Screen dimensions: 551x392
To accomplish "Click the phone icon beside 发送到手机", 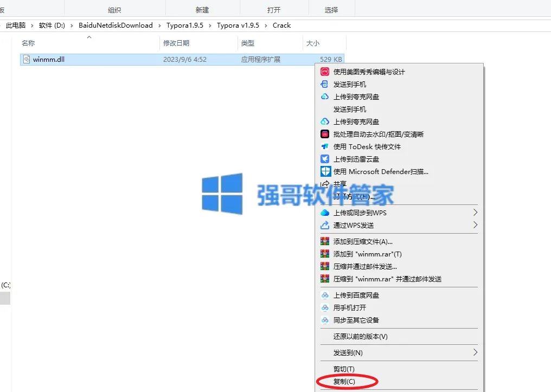I will tap(324, 84).
